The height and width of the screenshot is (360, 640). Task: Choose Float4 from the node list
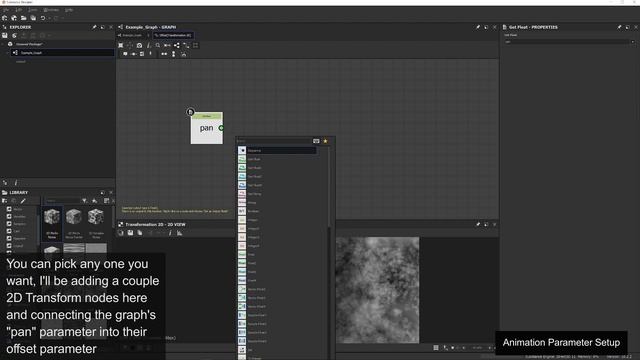277,280
